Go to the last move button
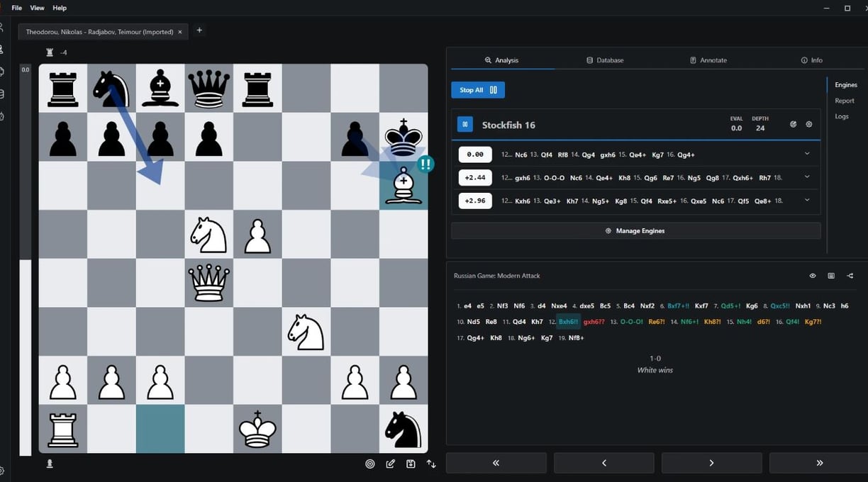Image resolution: width=868 pixels, height=482 pixels. click(820, 463)
